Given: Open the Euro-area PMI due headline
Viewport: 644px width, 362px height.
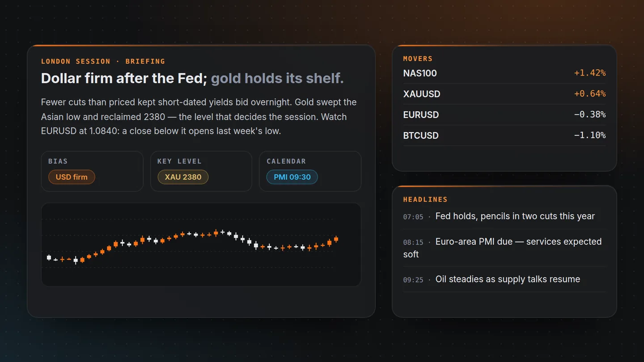Looking at the screenshot, I should tap(504, 248).
